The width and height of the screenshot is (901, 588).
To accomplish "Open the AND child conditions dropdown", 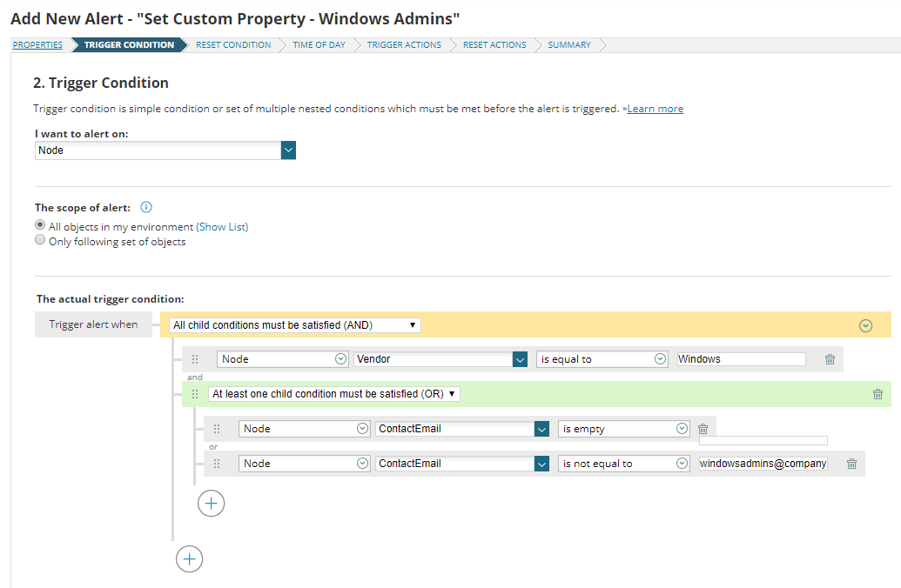I will [x=296, y=325].
